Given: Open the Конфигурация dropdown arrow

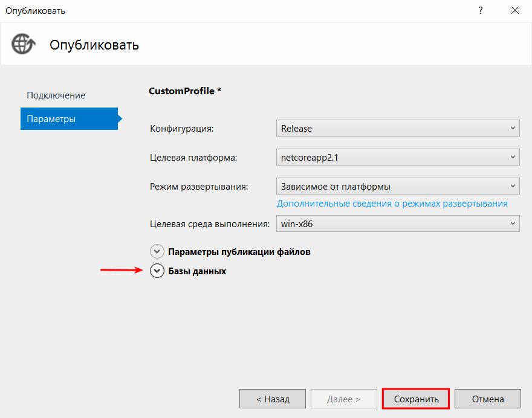Looking at the screenshot, I should [x=512, y=128].
